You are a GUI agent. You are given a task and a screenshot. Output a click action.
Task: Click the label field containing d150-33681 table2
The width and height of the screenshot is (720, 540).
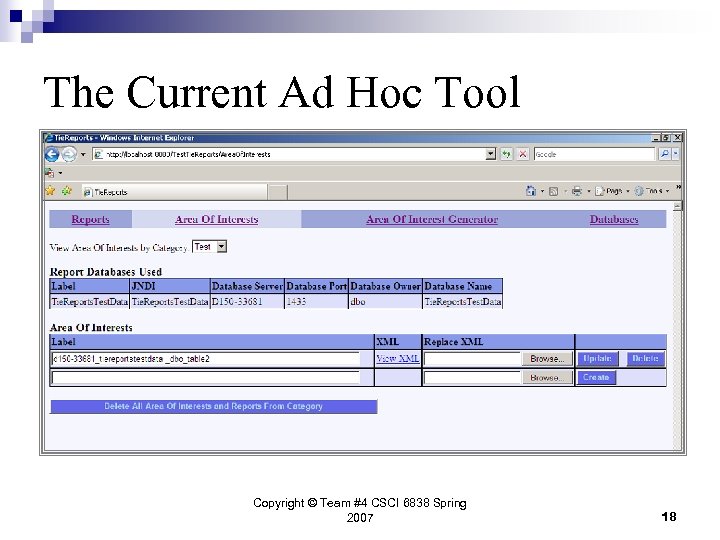click(206, 359)
